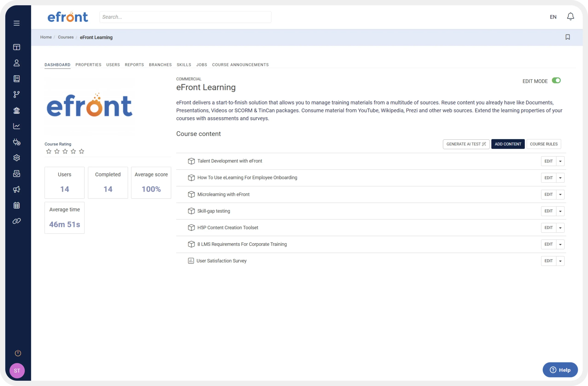Bookmark this page with bookmark icon
The image size is (588, 386).
click(x=568, y=37)
